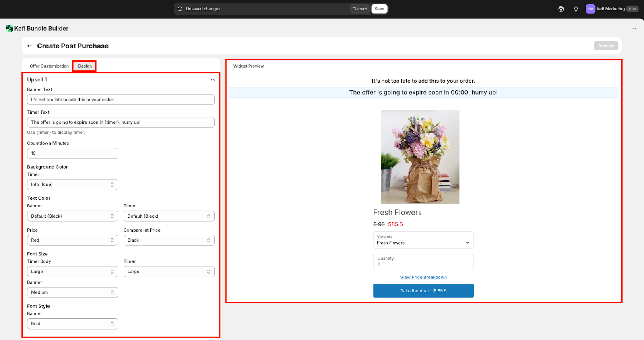The width and height of the screenshot is (644, 340).
Task: Open the View Price Breakdown link
Action: [423, 277]
